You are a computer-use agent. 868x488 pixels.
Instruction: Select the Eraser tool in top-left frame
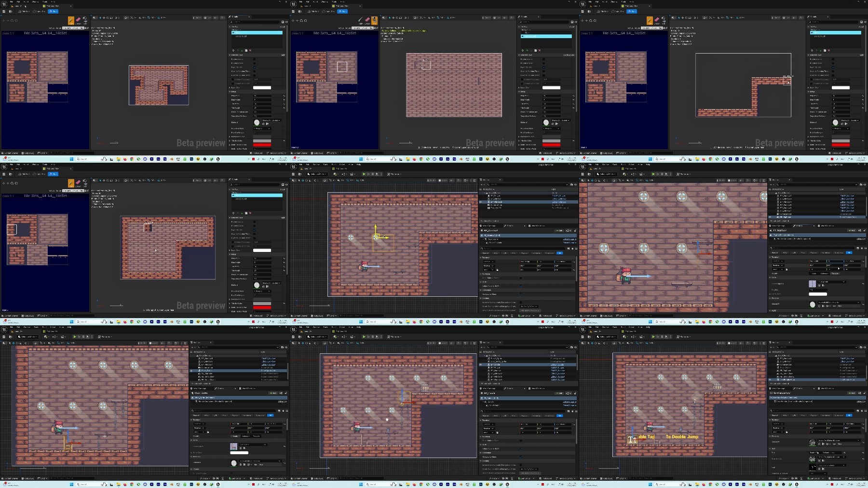coord(78,20)
